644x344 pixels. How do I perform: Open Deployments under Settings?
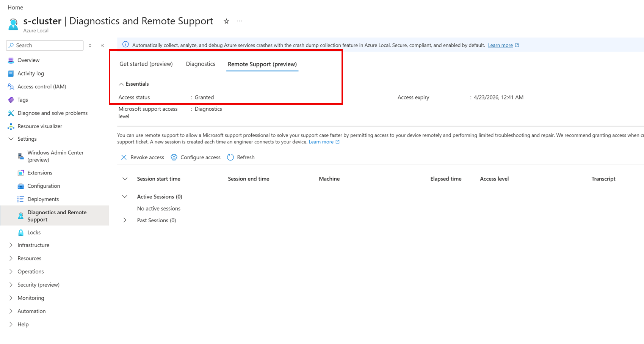pos(43,199)
